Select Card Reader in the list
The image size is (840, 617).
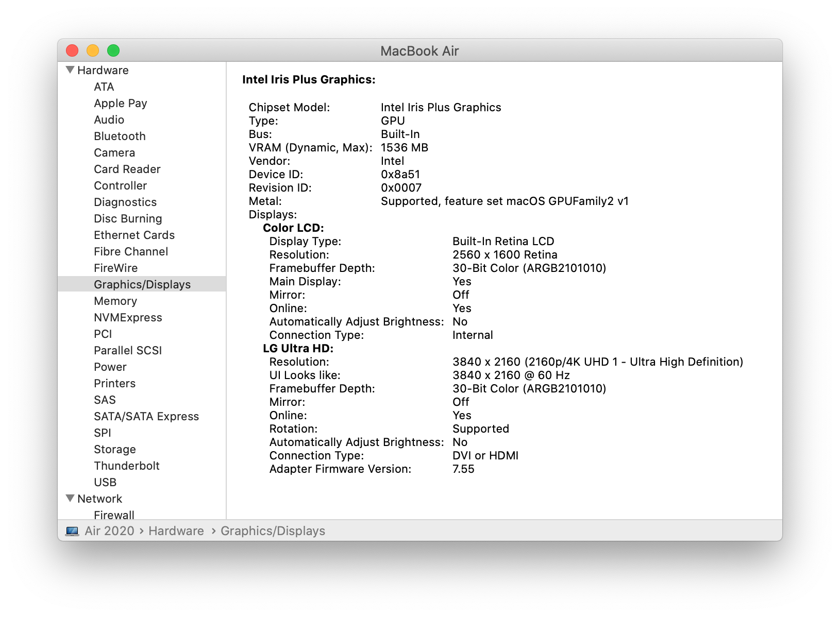(127, 169)
